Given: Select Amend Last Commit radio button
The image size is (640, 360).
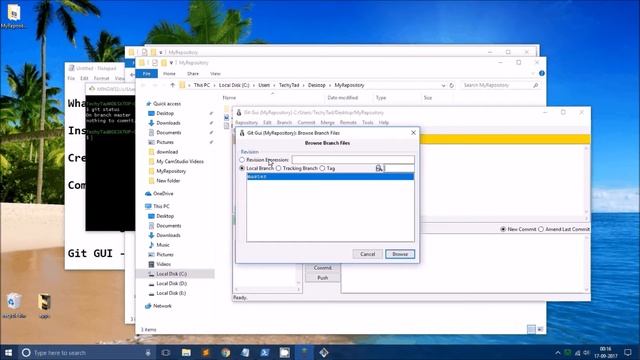Looking at the screenshot, I should [541, 229].
